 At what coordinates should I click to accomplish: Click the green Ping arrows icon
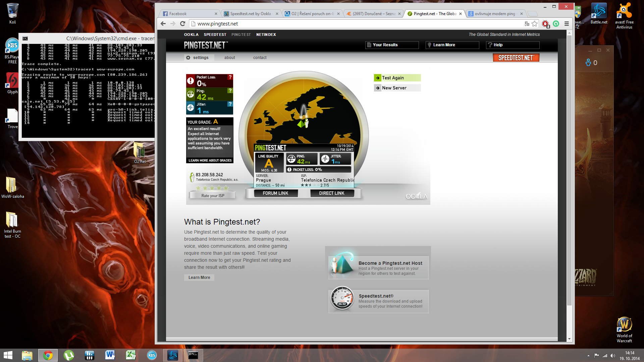tap(190, 94)
